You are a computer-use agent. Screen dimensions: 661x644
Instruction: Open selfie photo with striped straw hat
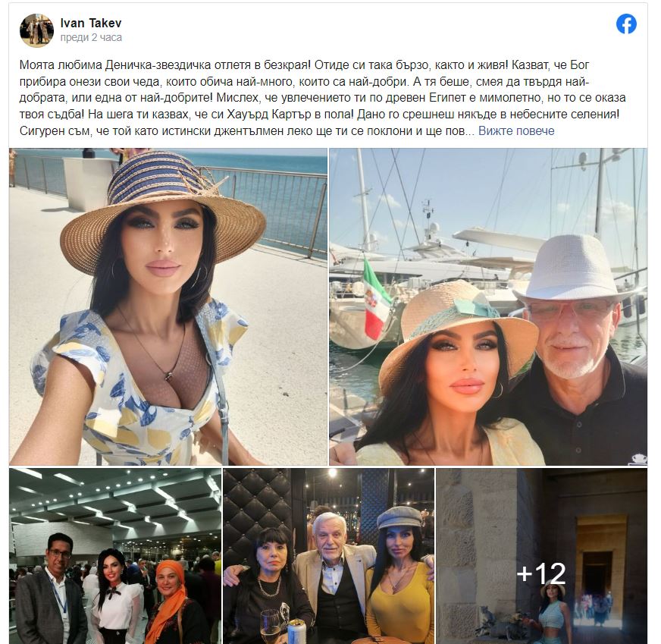168,306
